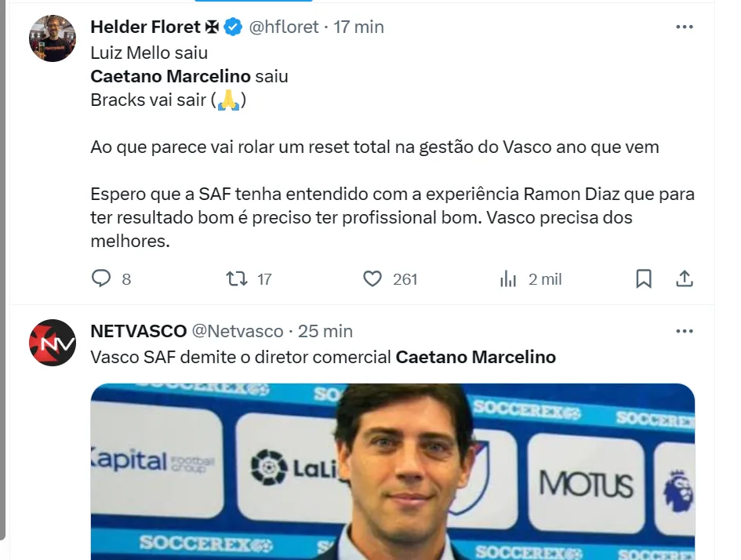Click Helder Floret's verified badge
Viewport: 741px width, 560px height.
(x=234, y=27)
